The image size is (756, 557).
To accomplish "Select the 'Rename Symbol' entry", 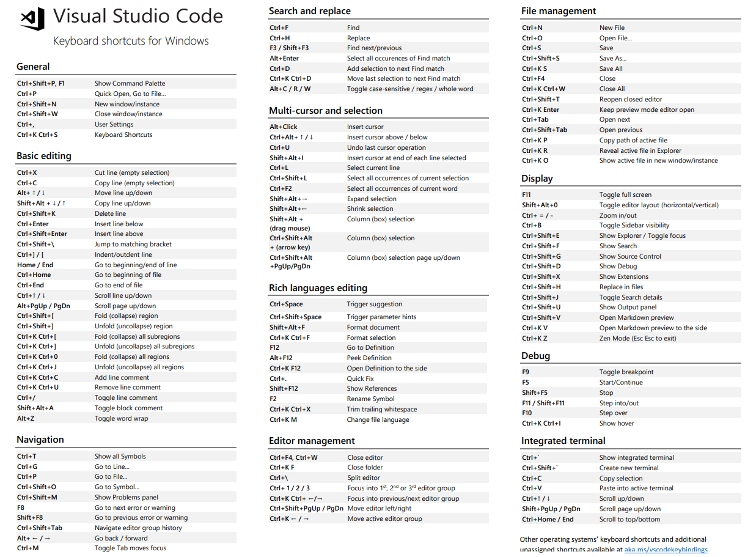I will [371, 399].
